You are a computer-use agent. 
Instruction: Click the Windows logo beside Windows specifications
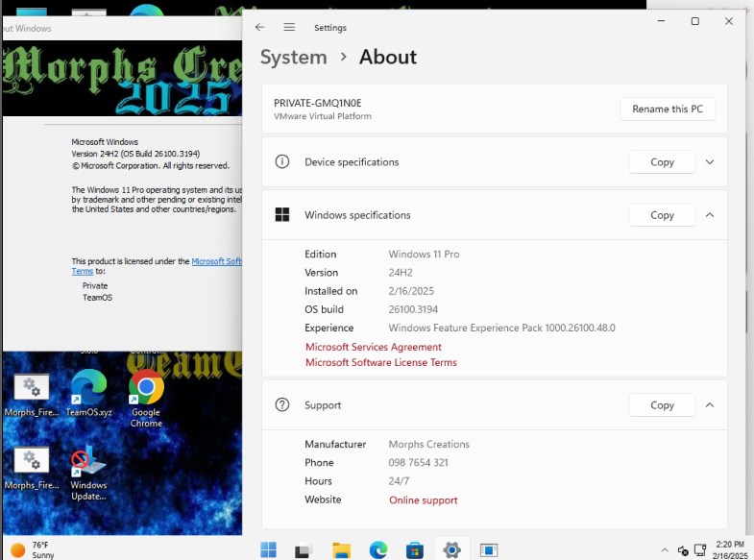282,214
